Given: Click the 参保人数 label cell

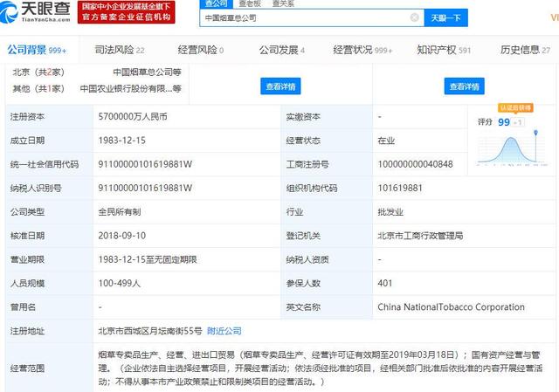Looking at the screenshot, I should coord(327,284).
